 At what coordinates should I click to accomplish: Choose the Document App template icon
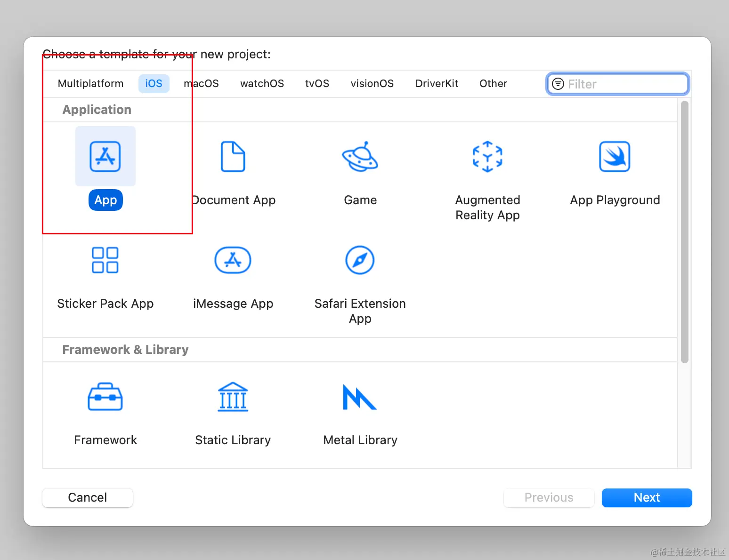point(233,156)
